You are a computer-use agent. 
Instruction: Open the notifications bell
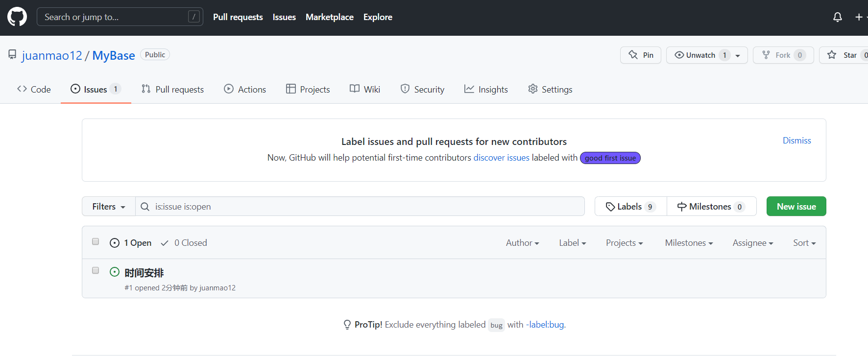(838, 17)
